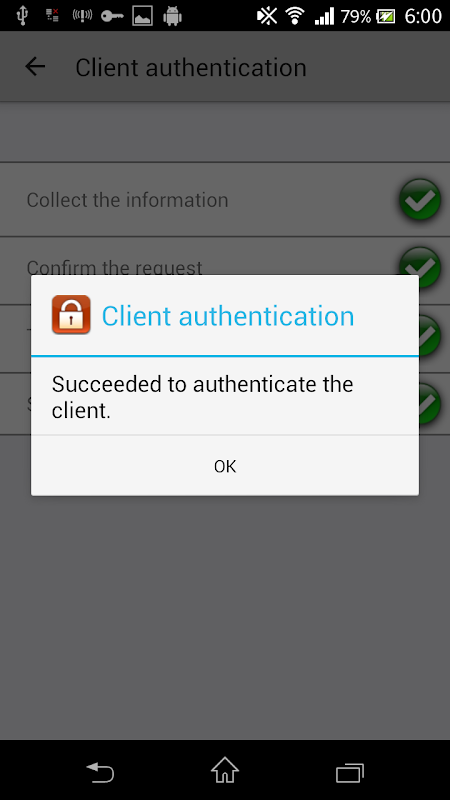
Task: Tap the picture notification icon in status bar
Action: 143,16
